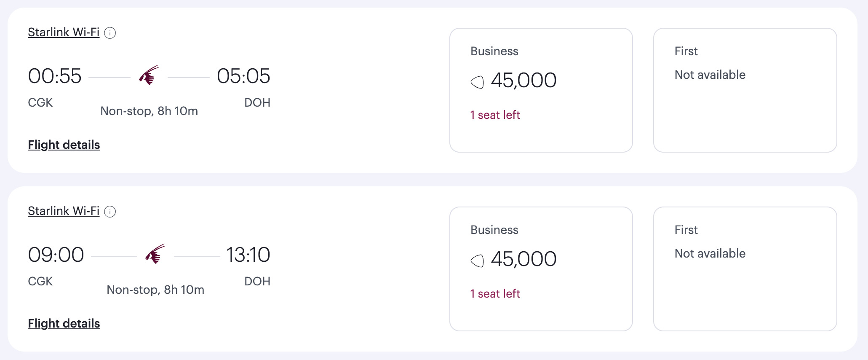Click '1 seat left' on the 00:55 flight
The image size is (868, 360).
(495, 115)
